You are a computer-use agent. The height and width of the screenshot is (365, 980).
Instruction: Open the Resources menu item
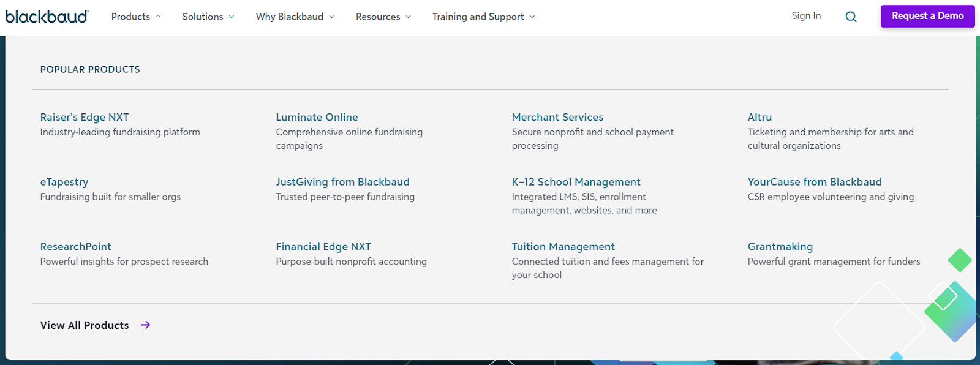[x=378, y=17]
